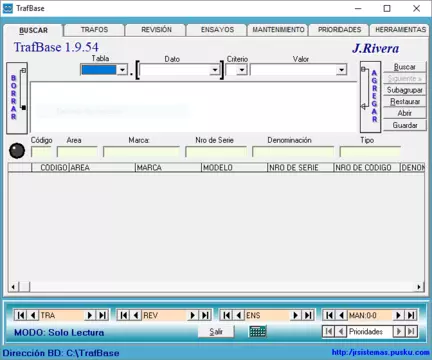Jump to first TRA record
The height and width of the screenshot is (360, 432).
tap(21, 315)
